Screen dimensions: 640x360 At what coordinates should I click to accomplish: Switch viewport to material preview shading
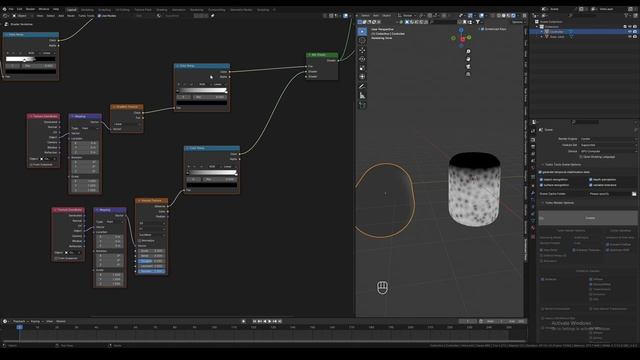pos(509,16)
